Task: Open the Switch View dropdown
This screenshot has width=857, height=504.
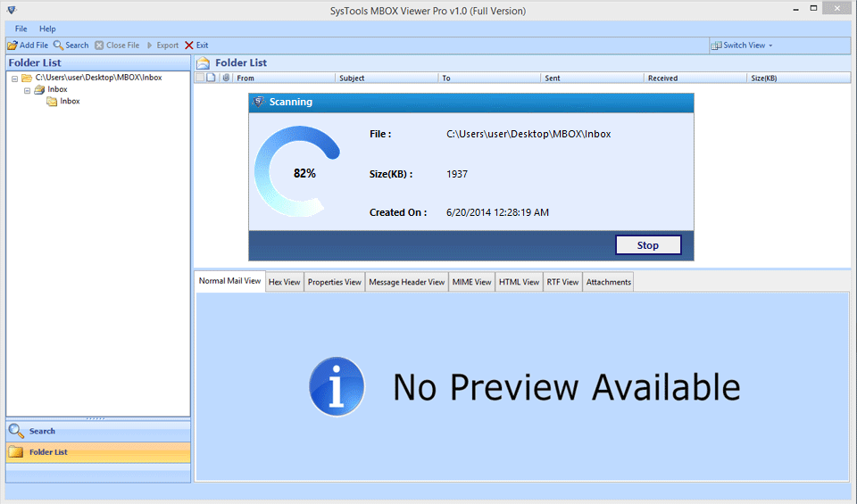Action: pos(742,45)
